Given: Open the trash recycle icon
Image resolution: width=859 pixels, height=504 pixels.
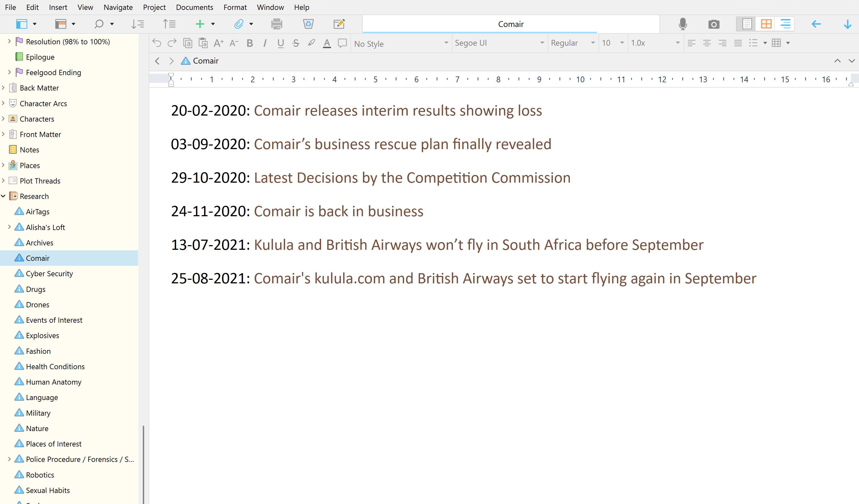Looking at the screenshot, I should 308,24.
